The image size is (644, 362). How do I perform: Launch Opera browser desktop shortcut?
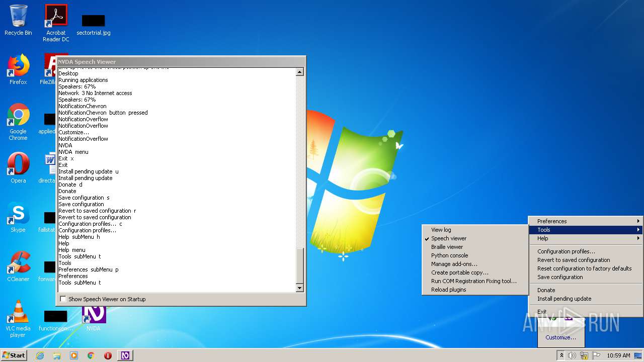tap(18, 168)
